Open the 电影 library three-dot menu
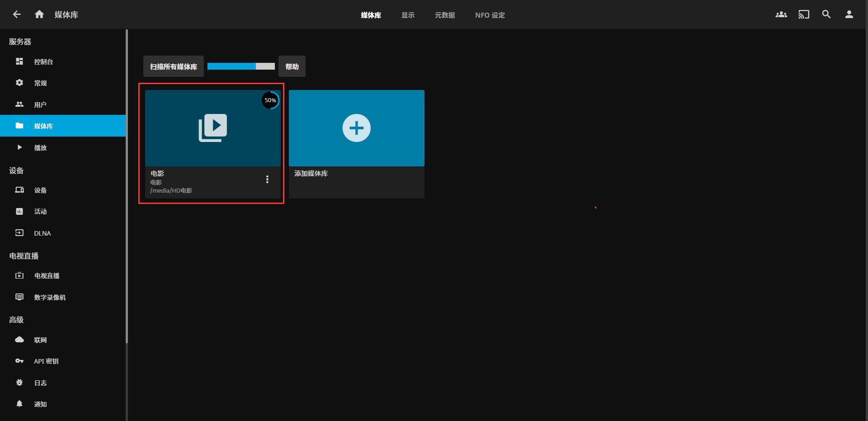 [x=267, y=180]
